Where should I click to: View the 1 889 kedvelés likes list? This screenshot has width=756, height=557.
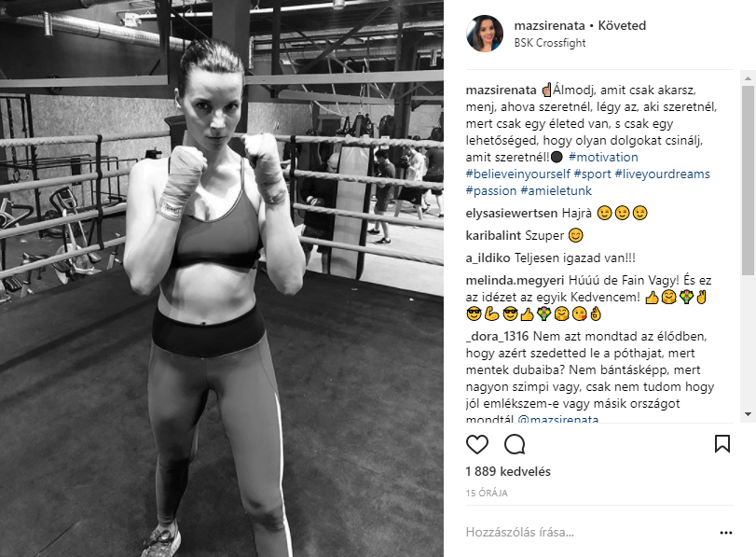(x=508, y=471)
